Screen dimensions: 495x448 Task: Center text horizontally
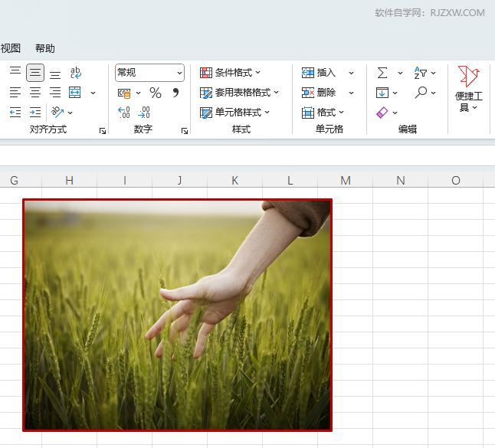click(x=35, y=93)
